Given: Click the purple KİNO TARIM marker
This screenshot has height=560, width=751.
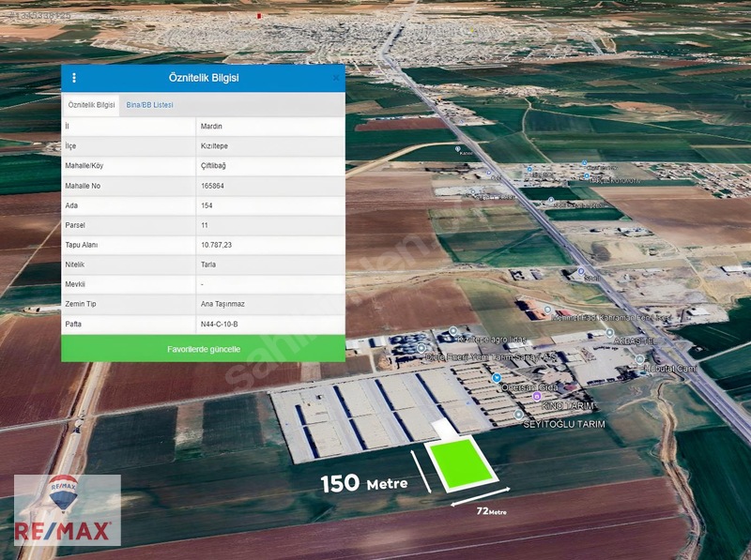Looking at the screenshot, I should (x=537, y=396).
